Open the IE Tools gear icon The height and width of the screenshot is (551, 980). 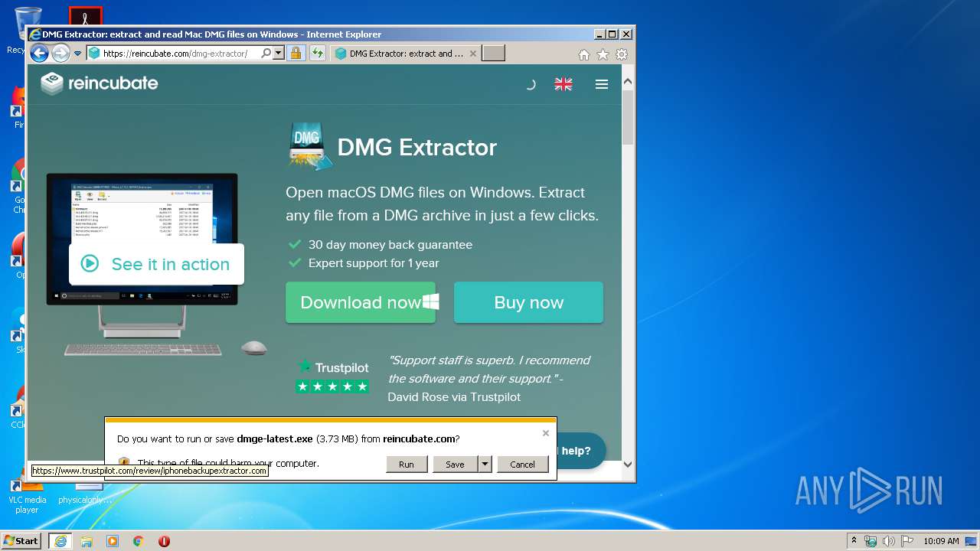pos(622,54)
